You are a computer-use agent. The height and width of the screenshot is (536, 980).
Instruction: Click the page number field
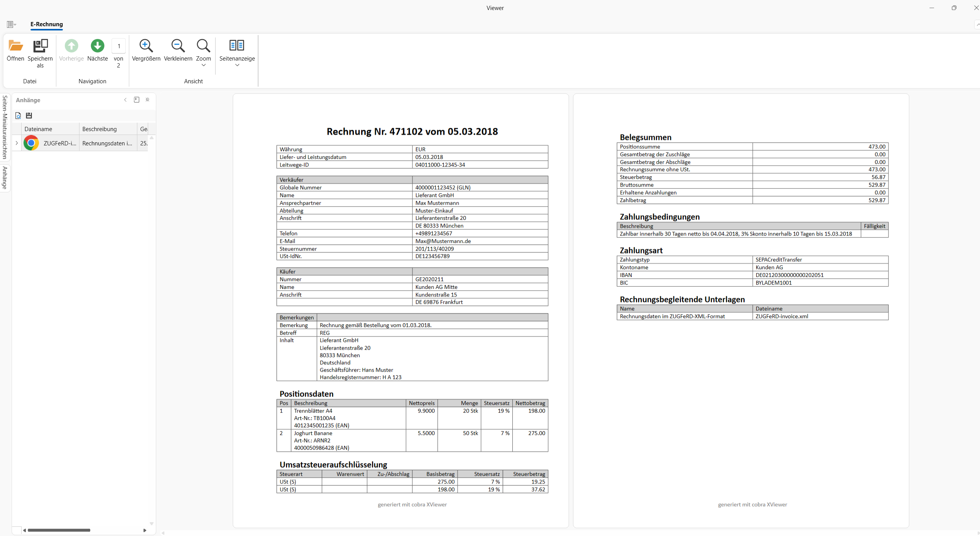(119, 46)
